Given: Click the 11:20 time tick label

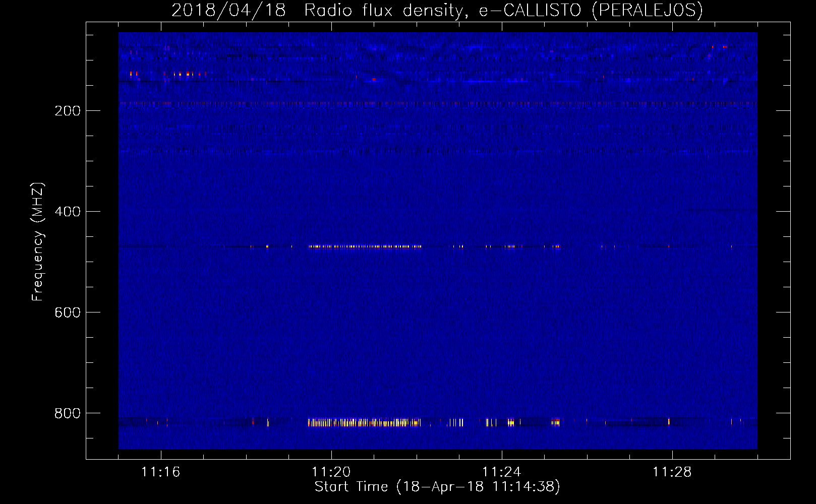Looking at the screenshot, I should [331, 472].
